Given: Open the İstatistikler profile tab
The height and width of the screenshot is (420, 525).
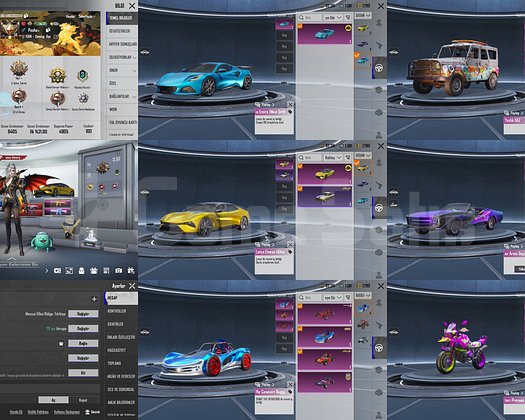Looking at the screenshot, I should point(119,31).
